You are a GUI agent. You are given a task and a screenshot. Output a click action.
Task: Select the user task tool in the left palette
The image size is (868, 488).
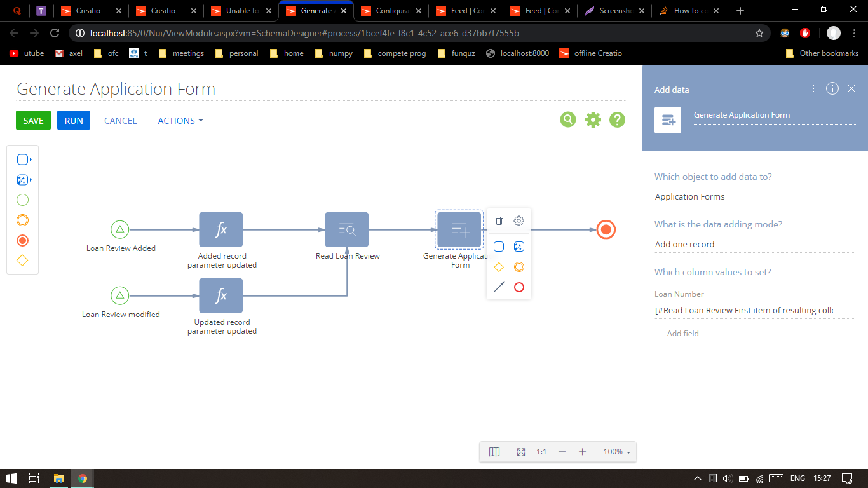(x=22, y=159)
